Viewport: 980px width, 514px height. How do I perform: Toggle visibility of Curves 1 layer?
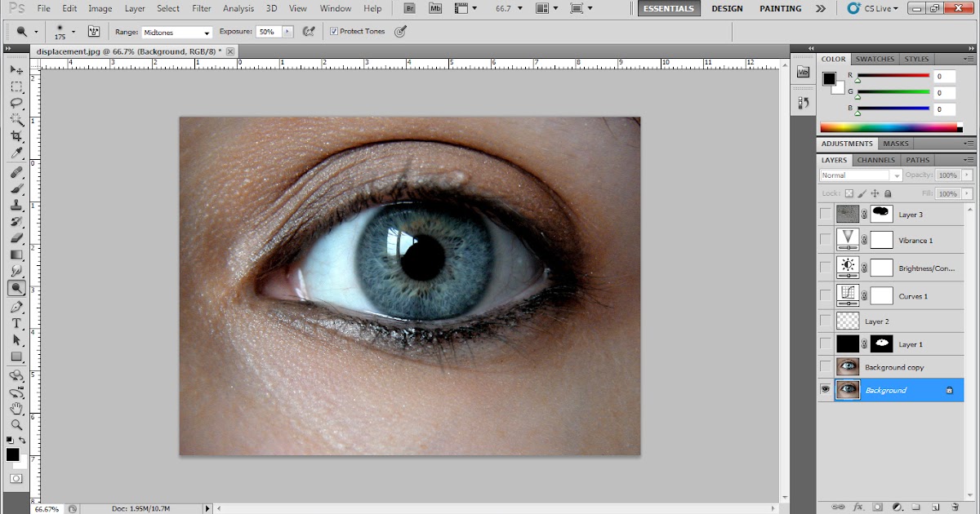(826, 295)
